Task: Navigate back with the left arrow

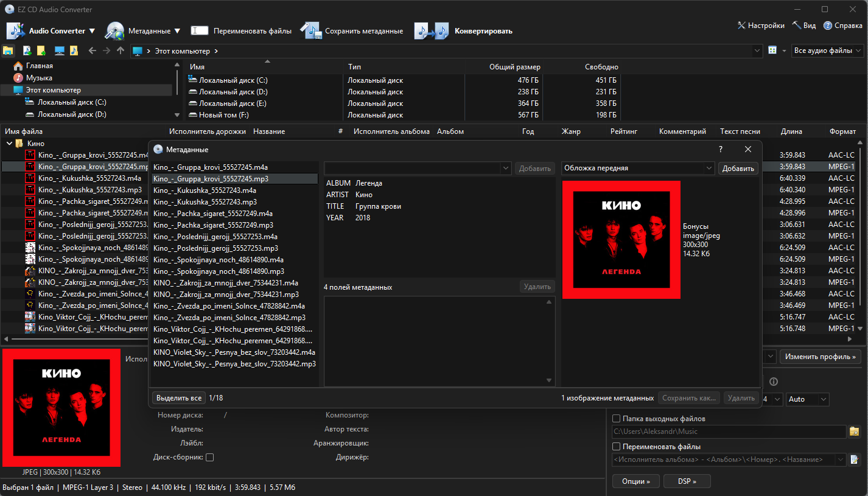Action: pyautogui.click(x=93, y=51)
